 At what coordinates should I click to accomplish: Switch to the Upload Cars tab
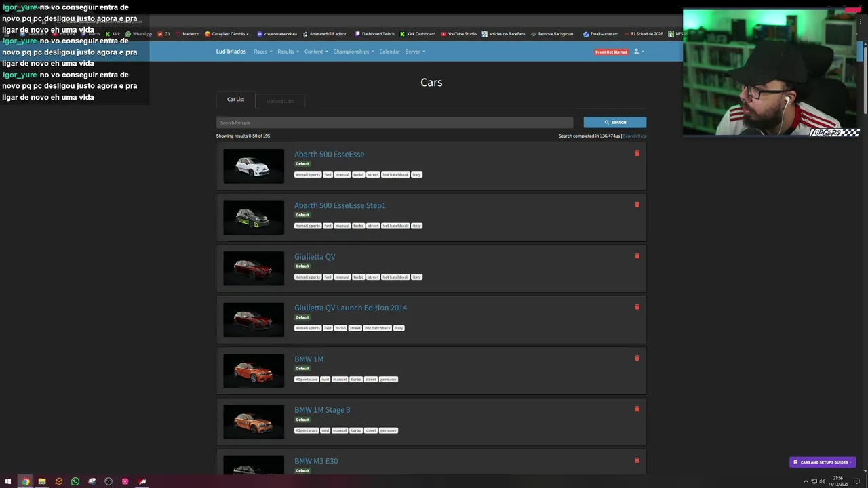pyautogui.click(x=280, y=102)
